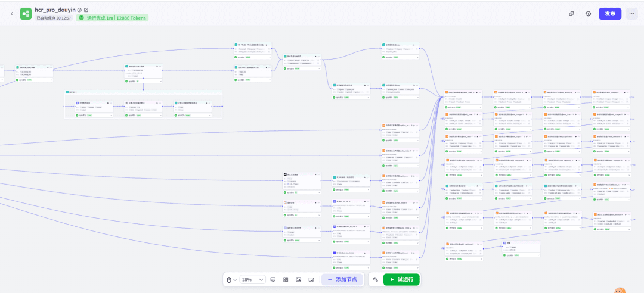Open info icon next to hcr_pro_douyin
The image size is (644, 293).
point(79,10)
